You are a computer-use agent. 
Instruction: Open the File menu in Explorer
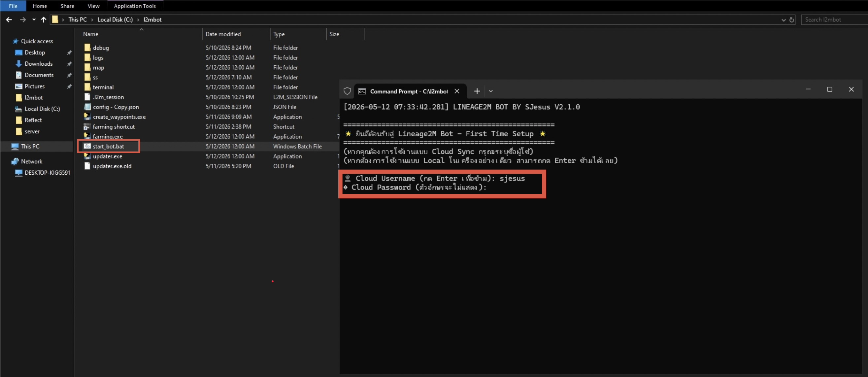13,6
